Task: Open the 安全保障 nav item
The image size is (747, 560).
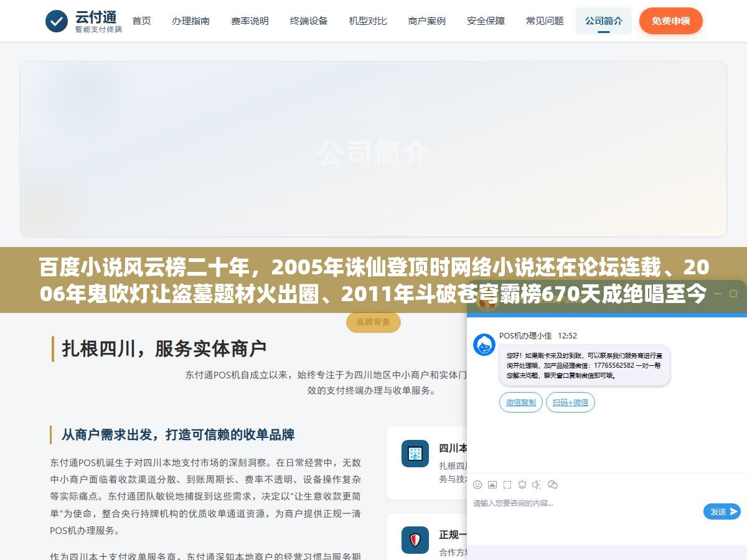Action: tap(486, 21)
